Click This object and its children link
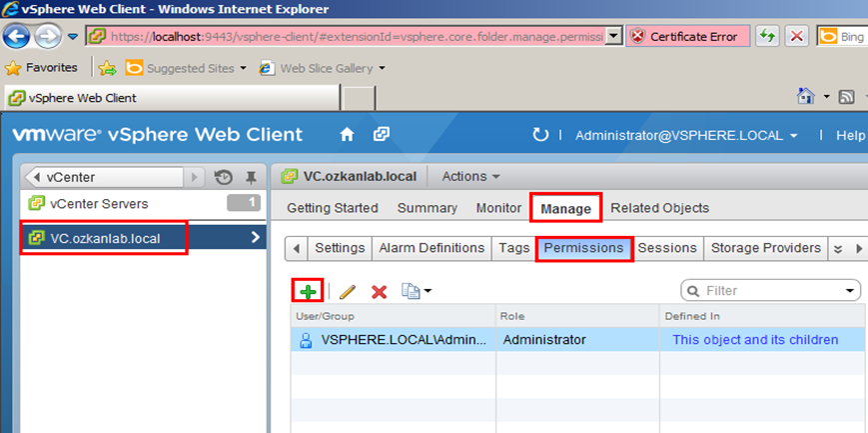Image resolution: width=868 pixels, height=433 pixels. click(x=755, y=339)
